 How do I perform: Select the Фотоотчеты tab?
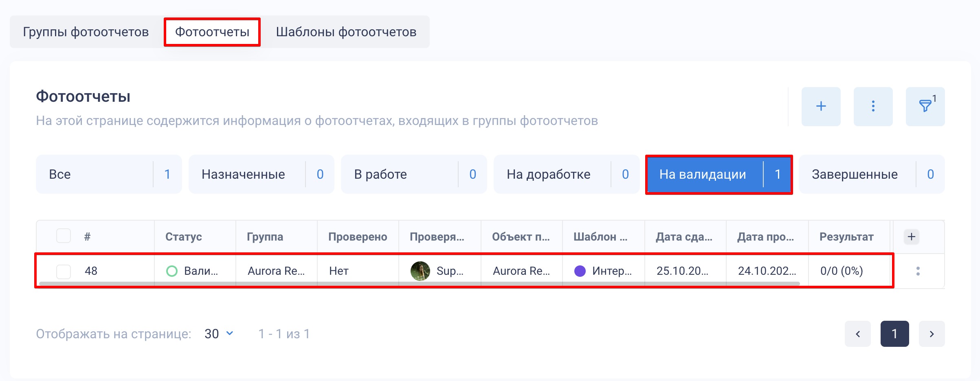point(212,32)
